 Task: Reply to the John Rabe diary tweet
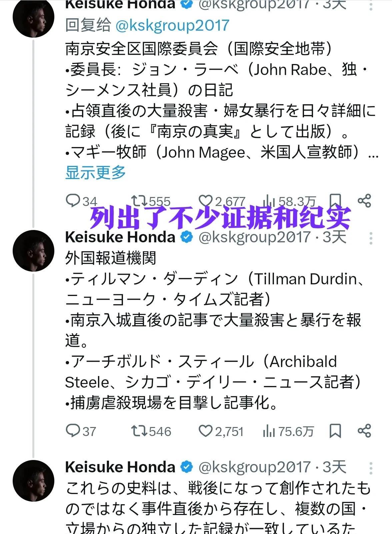pyautogui.click(x=73, y=201)
